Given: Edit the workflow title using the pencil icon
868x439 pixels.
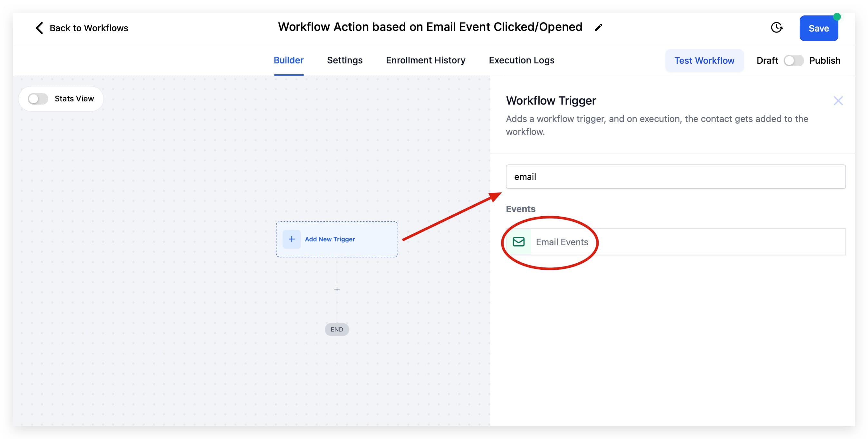Looking at the screenshot, I should tap(598, 27).
